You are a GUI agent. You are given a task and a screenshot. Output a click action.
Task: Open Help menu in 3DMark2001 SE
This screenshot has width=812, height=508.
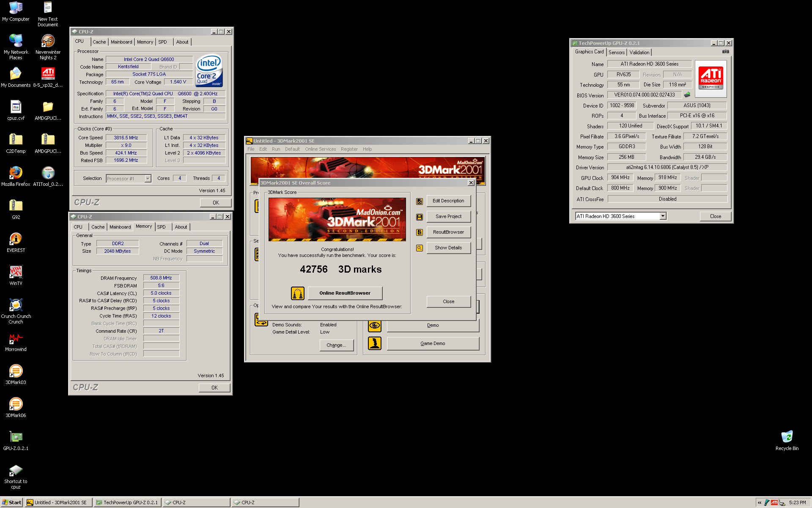point(367,149)
